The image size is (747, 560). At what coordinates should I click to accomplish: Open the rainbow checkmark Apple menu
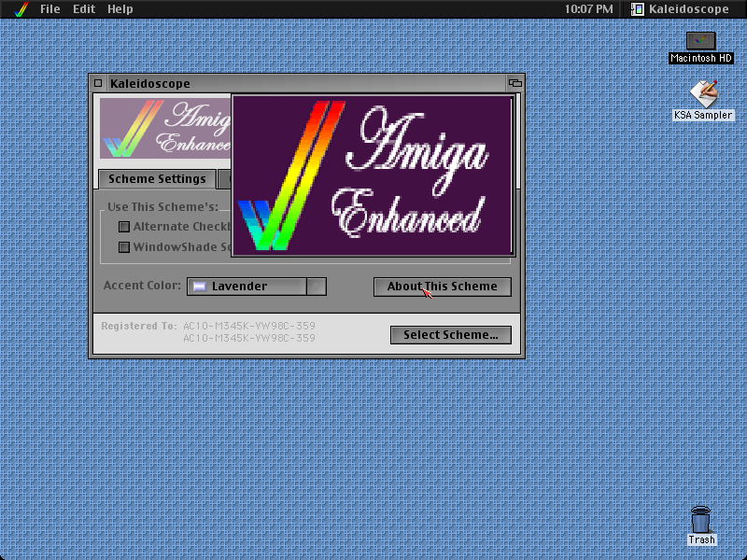click(21, 9)
